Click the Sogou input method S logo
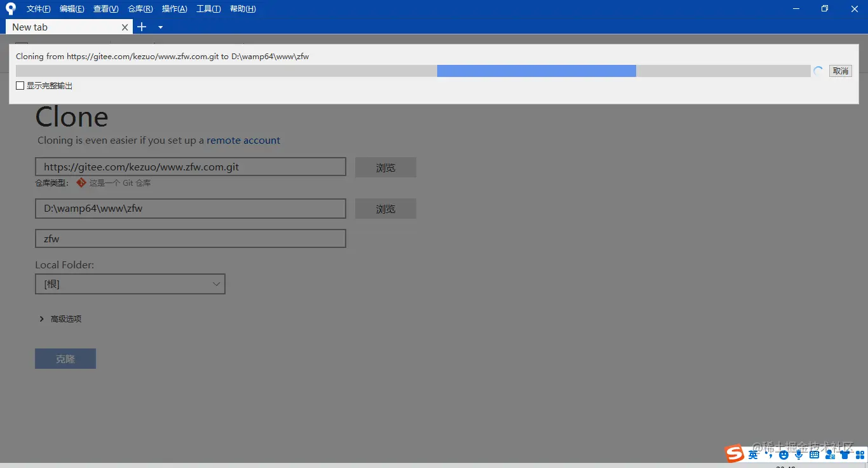The width and height of the screenshot is (868, 468). 735,453
